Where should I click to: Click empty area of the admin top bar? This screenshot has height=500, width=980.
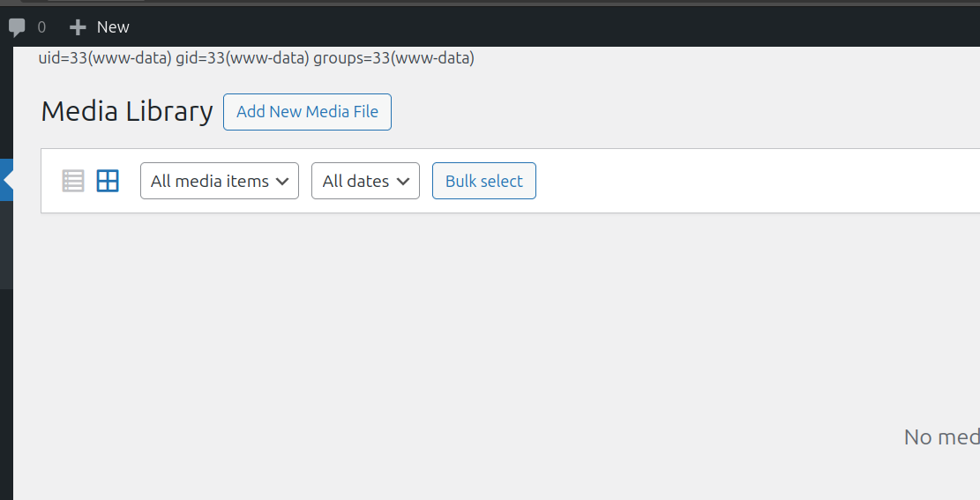point(550,27)
